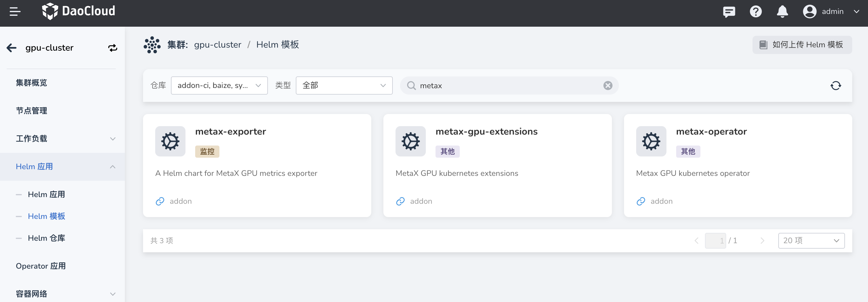Open the 类型 type dropdown
The width and height of the screenshot is (868, 302).
tap(344, 86)
